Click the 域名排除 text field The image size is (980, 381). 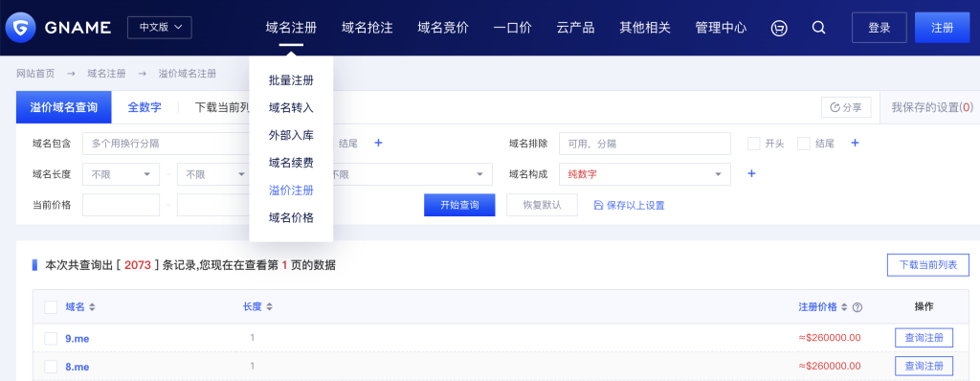click(x=645, y=144)
